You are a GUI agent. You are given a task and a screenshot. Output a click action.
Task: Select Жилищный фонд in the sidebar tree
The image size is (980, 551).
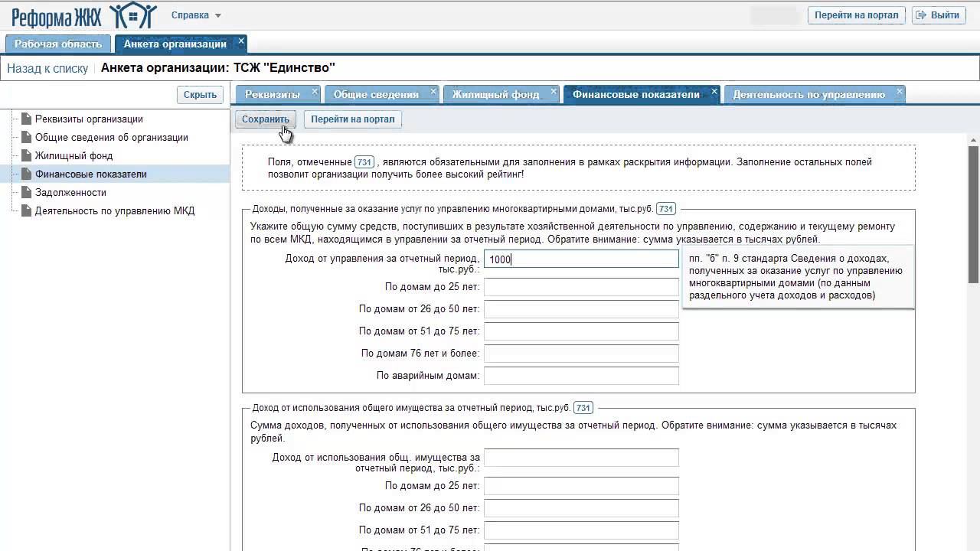[73, 156]
